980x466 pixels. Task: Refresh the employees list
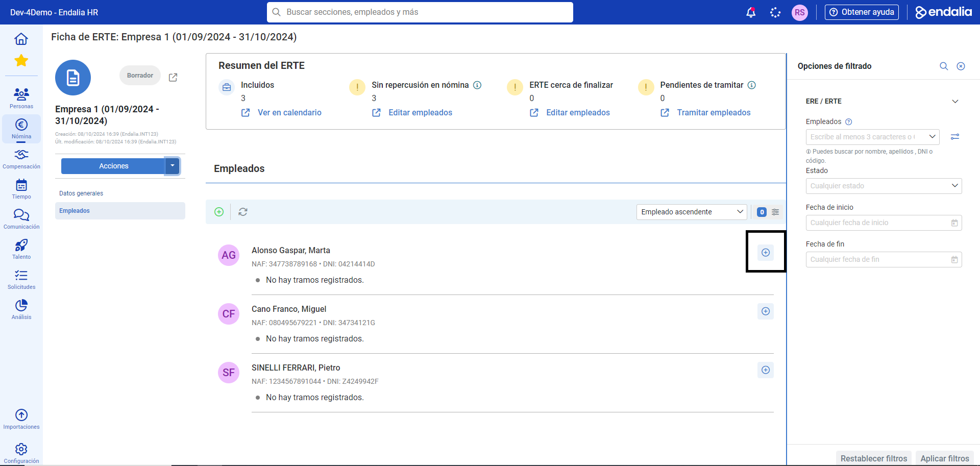[x=243, y=212]
